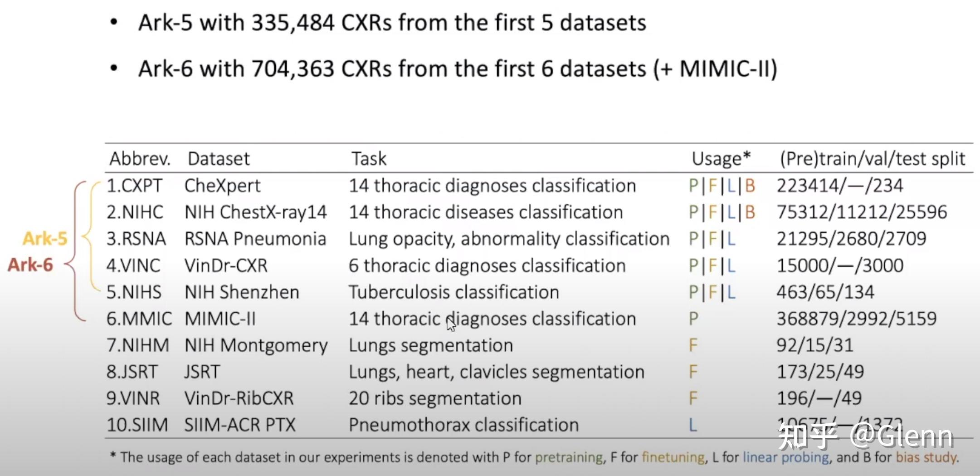Click the 知乎 @Glenn watermark
Viewport: 980px width, 476px height.
pos(865,436)
